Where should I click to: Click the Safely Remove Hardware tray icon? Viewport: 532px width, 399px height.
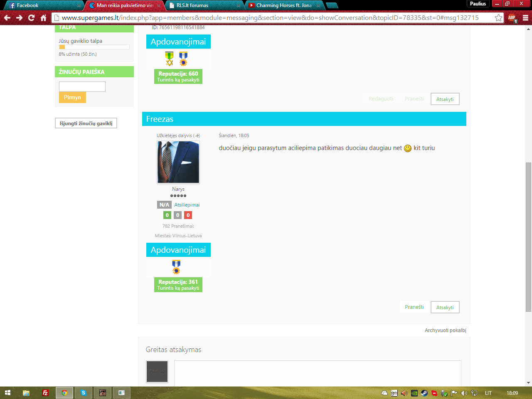pos(444,393)
